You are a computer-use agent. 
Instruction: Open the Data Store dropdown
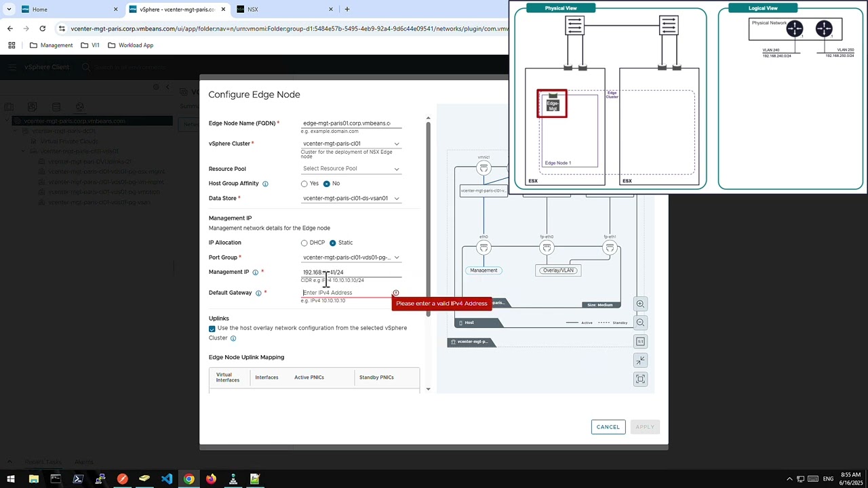tap(351, 199)
